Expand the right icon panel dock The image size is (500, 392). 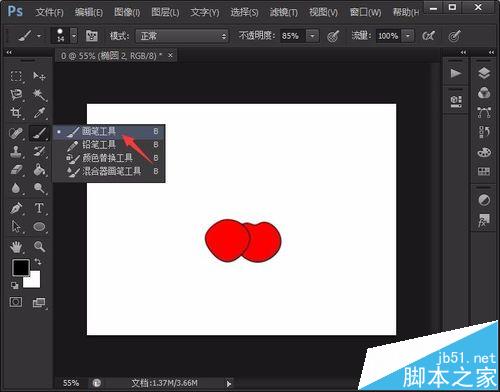pos(491,52)
